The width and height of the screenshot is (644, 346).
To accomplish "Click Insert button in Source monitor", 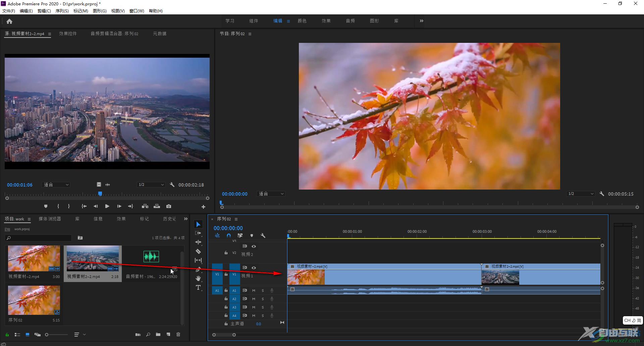I will 145,206.
